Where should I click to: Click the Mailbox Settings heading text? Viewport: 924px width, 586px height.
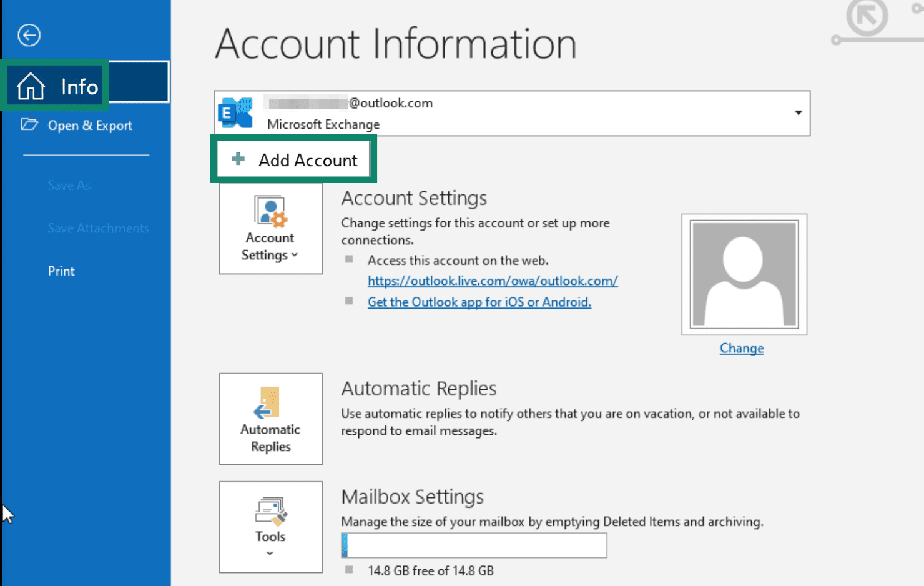pyautogui.click(x=412, y=497)
